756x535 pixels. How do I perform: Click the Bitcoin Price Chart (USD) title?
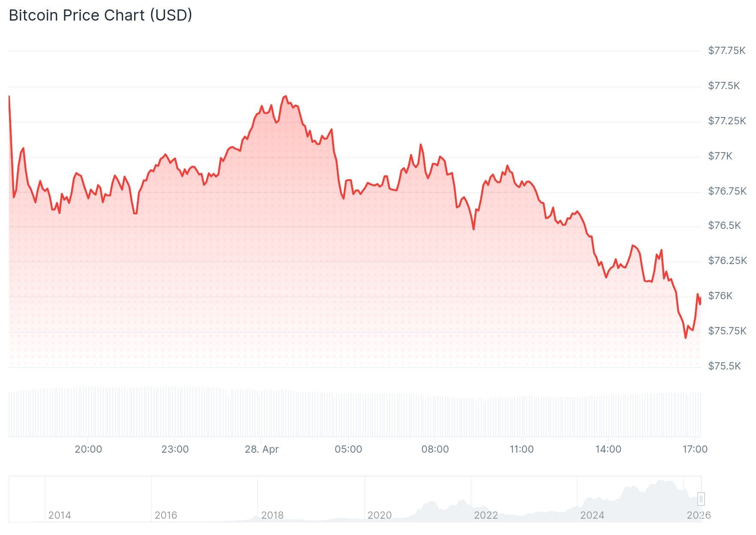[100, 15]
